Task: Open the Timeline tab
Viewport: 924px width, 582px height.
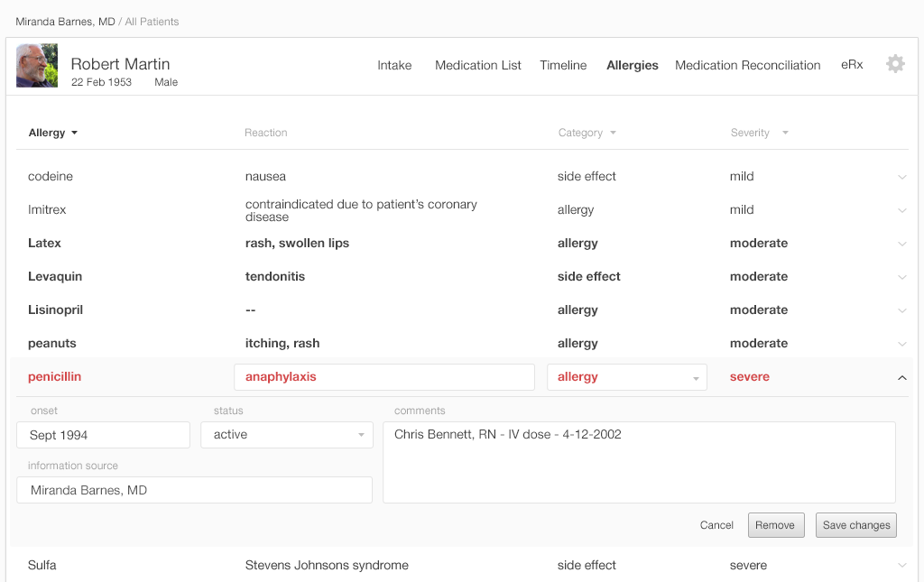Action: pos(563,65)
